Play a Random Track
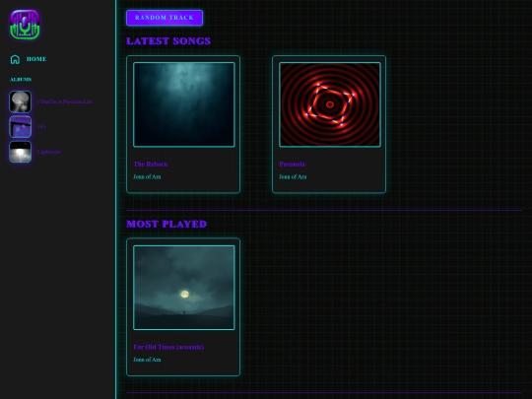This screenshot has width=532, height=399. [x=165, y=18]
